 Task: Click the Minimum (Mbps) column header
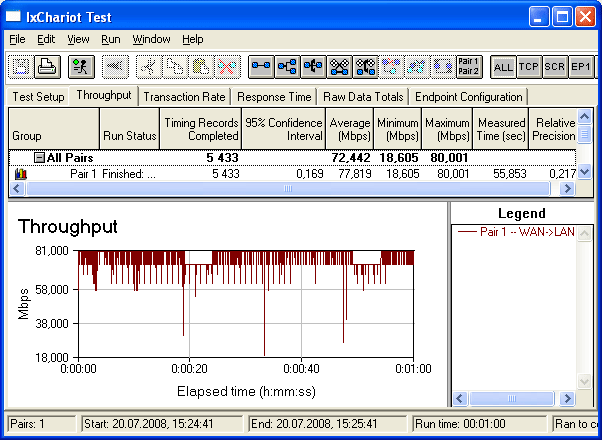(x=398, y=129)
